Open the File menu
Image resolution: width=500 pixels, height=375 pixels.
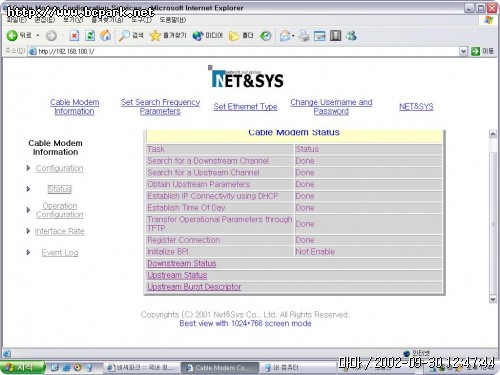coord(17,20)
